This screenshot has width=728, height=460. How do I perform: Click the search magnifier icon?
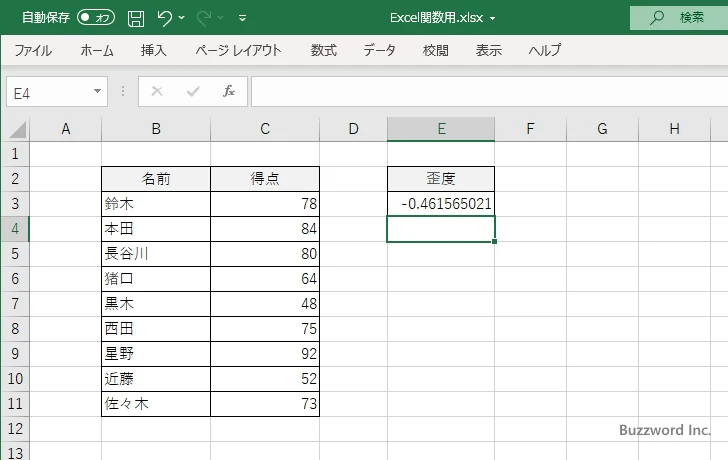point(657,18)
